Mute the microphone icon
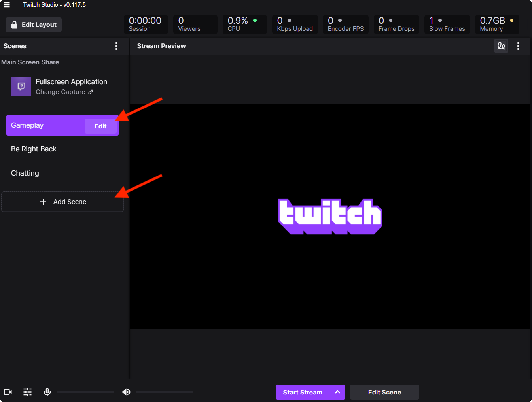The height and width of the screenshot is (402, 532). pyautogui.click(x=47, y=392)
